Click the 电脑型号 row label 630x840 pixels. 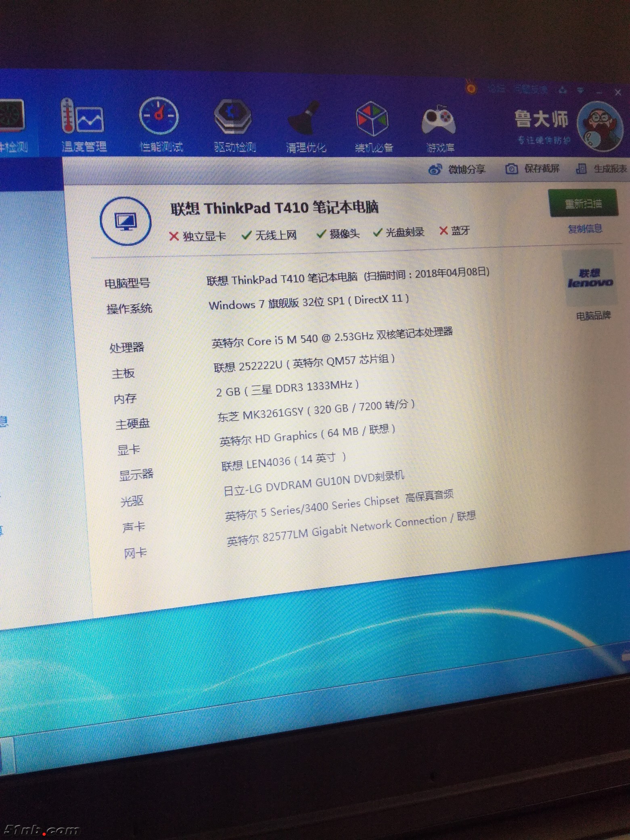coord(127,283)
